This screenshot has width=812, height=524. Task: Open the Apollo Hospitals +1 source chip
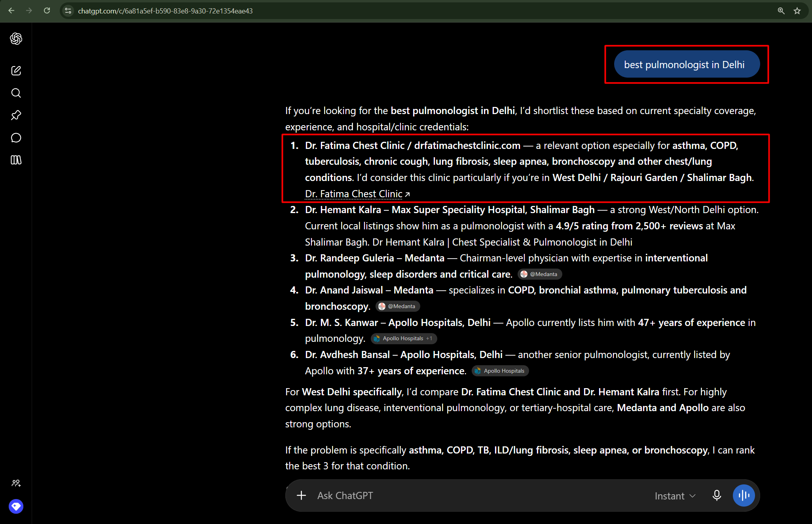[x=404, y=338]
